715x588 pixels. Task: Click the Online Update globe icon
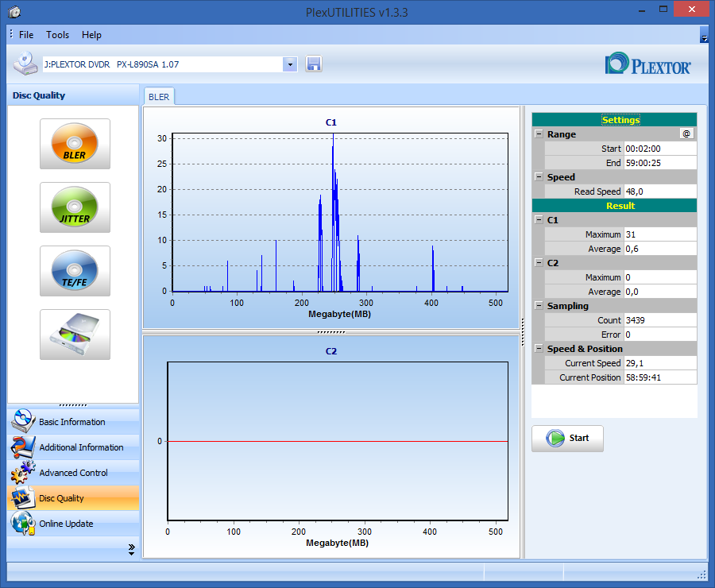pos(23,523)
